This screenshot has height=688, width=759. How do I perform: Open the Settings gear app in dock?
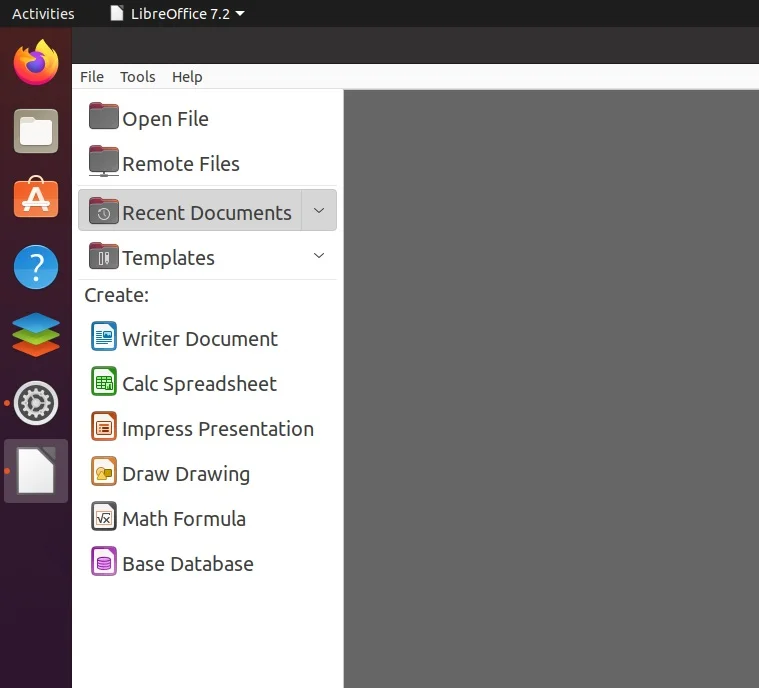coord(36,403)
